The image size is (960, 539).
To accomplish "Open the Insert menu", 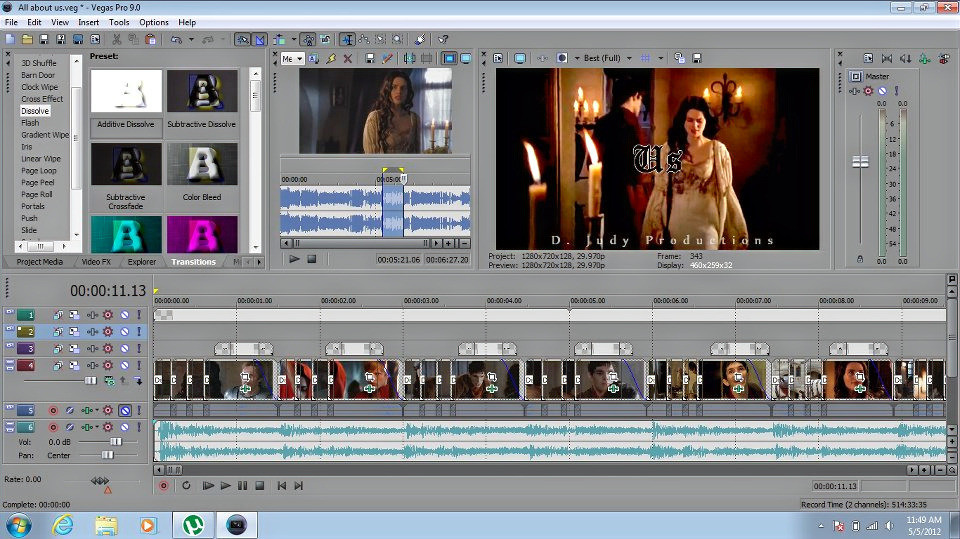I will [88, 22].
